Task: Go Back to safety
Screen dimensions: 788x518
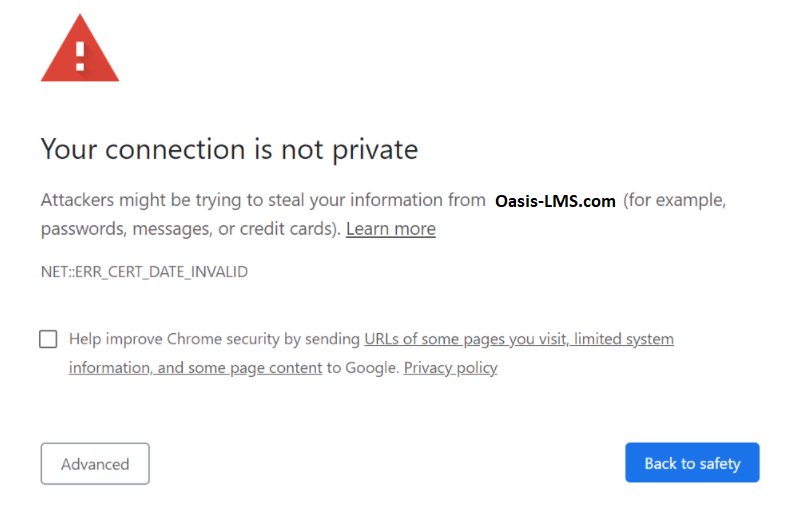Action: coord(692,463)
